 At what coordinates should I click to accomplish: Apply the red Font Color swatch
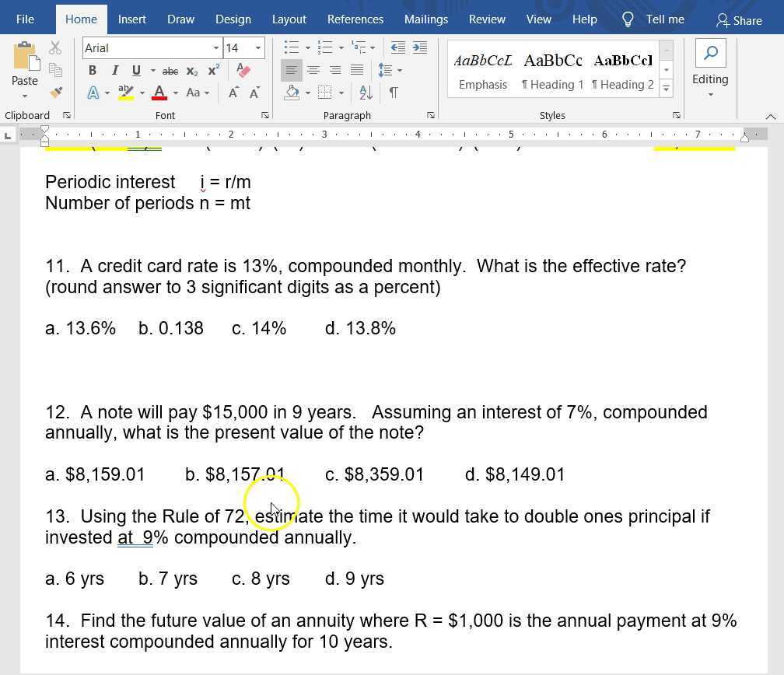(x=159, y=93)
